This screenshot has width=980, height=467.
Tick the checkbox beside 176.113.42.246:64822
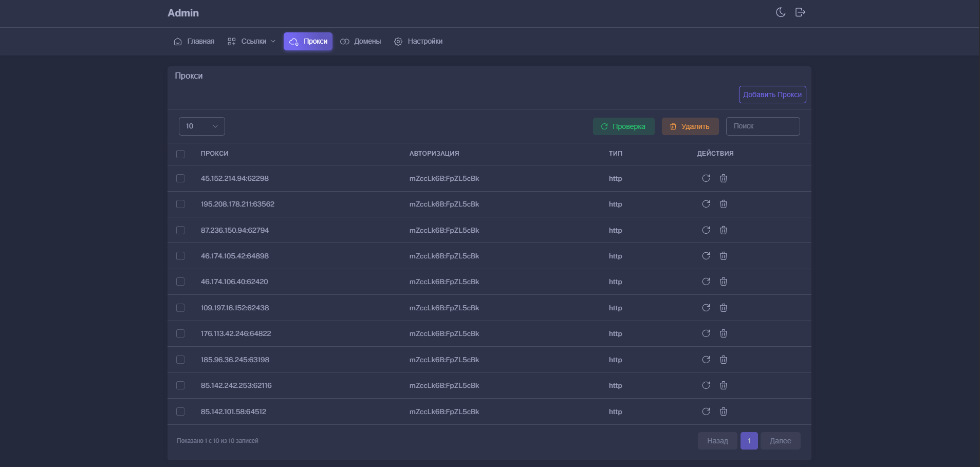click(180, 333)
